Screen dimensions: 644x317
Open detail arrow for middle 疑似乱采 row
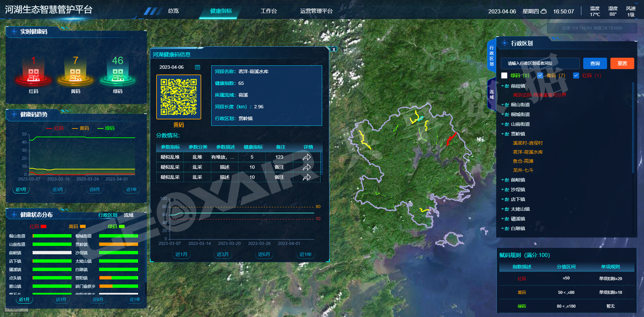pos(307,167)
